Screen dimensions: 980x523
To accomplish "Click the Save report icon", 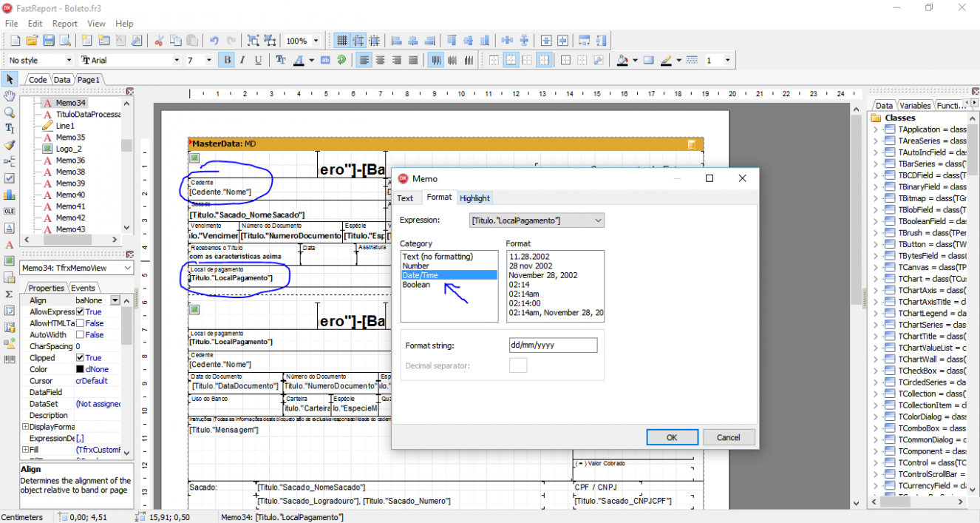I will [48, 41].
